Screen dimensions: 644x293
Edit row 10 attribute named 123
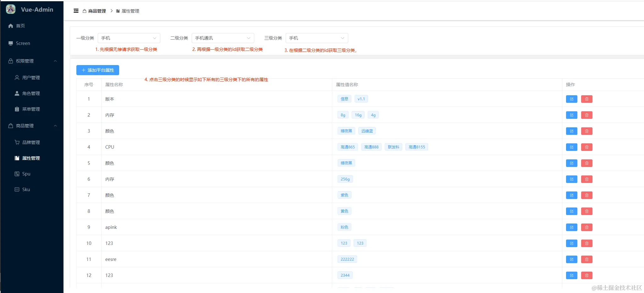[x=571, y=243]
